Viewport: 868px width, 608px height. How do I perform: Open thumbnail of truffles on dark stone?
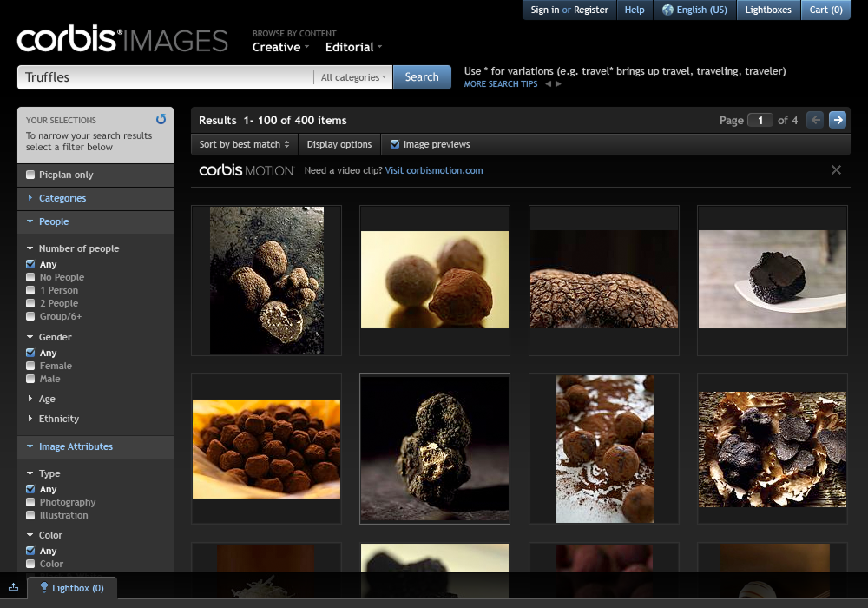click(266, 281)
